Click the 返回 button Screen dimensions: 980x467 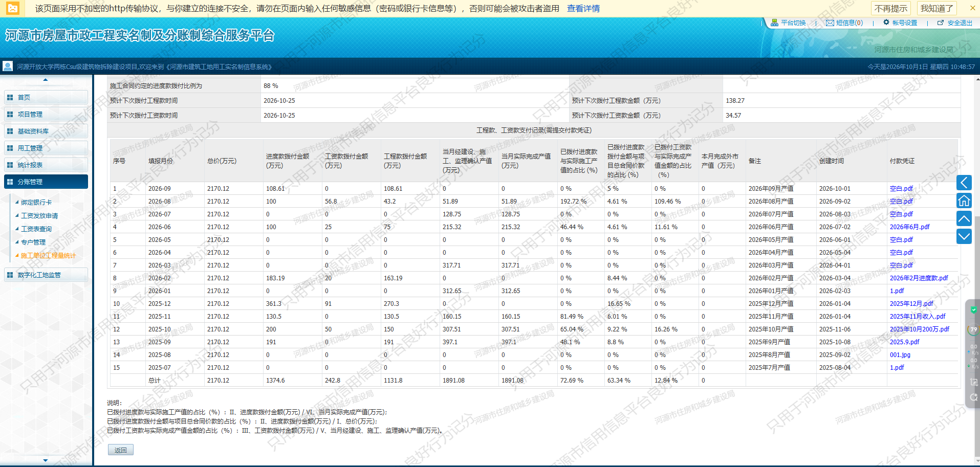tap(121, 450)
